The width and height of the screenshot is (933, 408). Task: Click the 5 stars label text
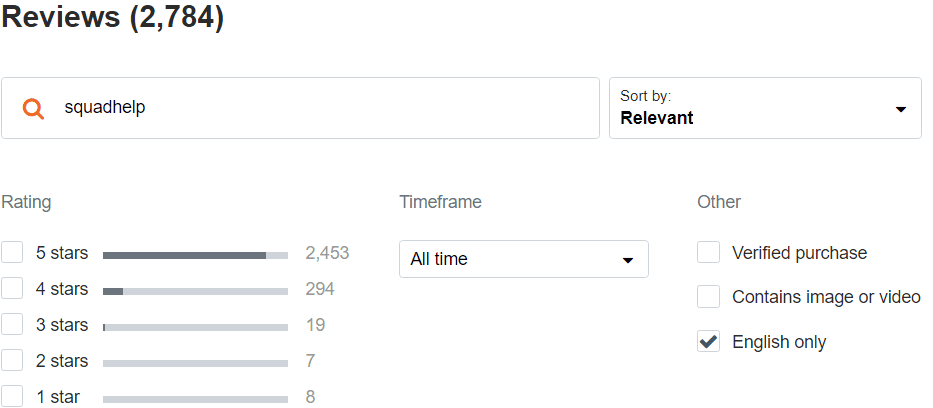[62, 253]
